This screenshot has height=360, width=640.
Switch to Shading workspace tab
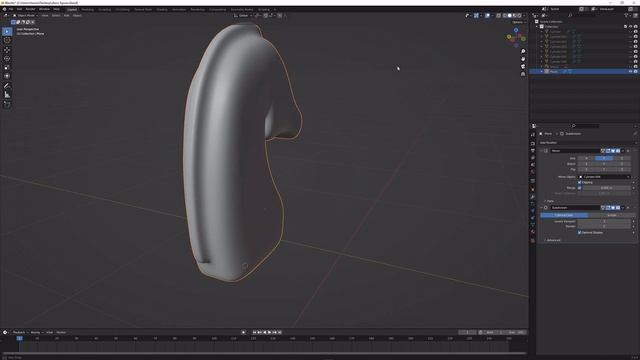click(x=162, y=9)
